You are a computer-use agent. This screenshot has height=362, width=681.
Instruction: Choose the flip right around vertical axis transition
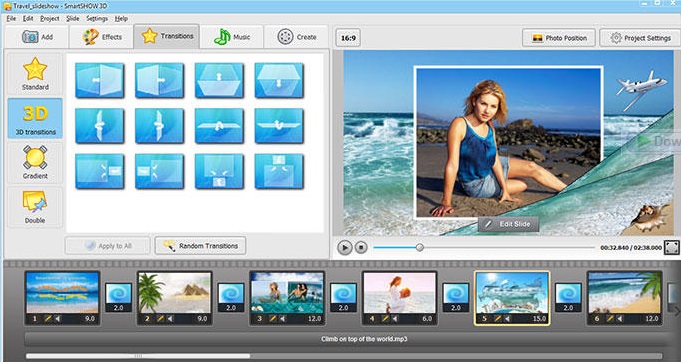pos(159,125)
